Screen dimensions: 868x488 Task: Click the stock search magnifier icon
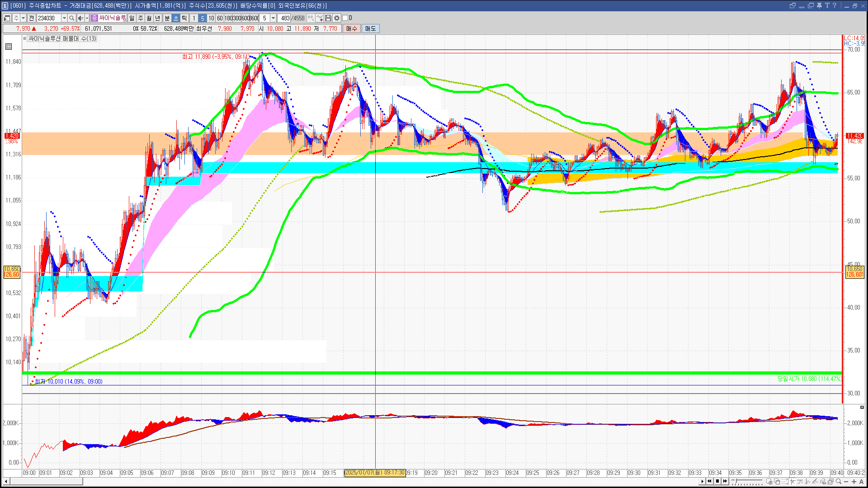71,18
